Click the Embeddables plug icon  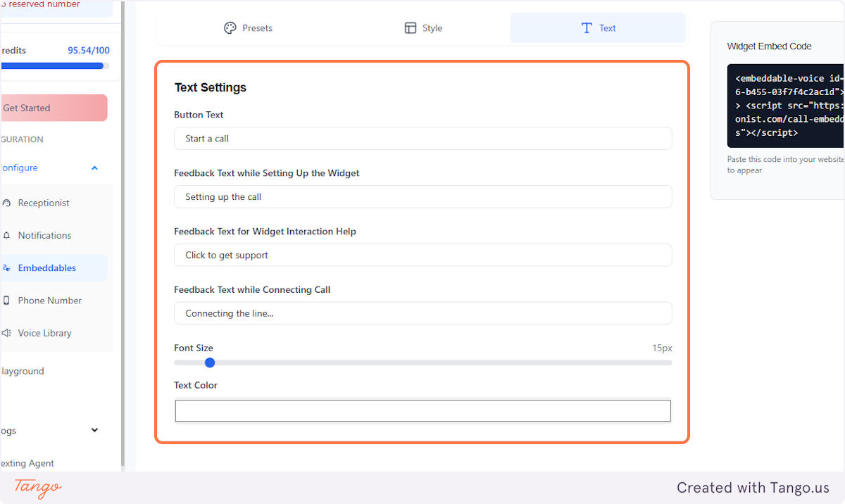click(7, 267)
